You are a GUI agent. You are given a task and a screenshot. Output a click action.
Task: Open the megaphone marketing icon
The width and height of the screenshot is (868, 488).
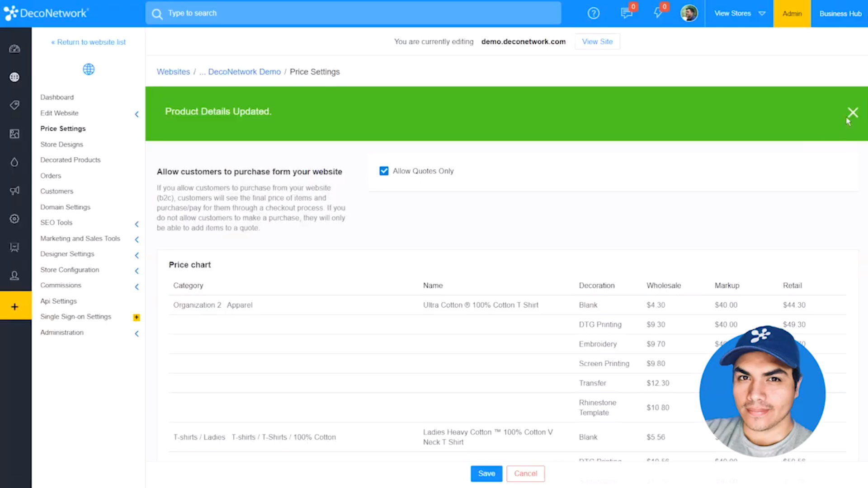pos(15,191)
